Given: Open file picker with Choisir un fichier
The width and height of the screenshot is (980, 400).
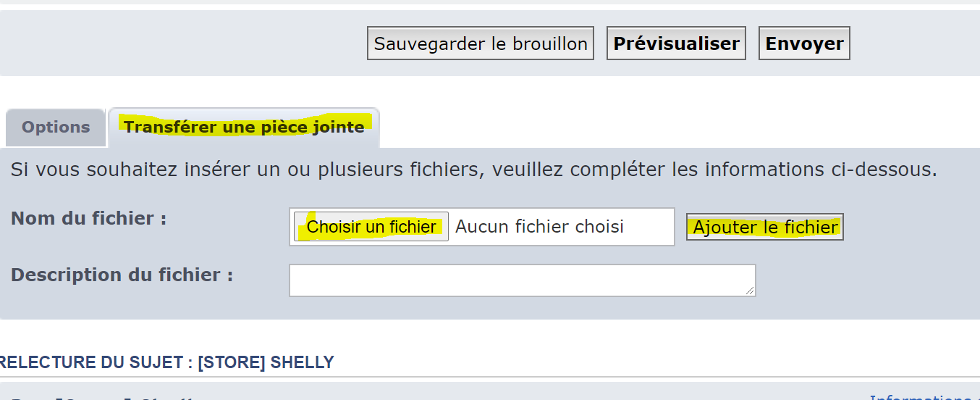Looking at the screenshot, I should point(371,227).
